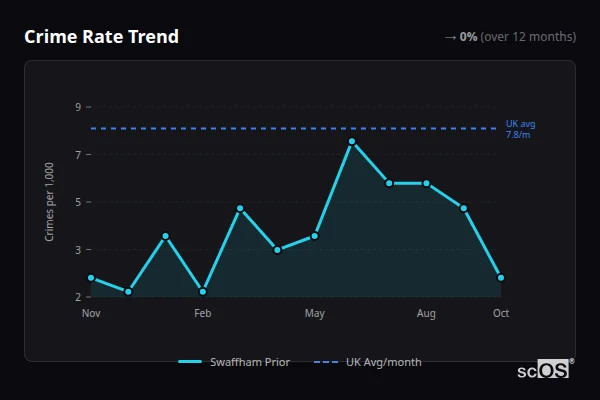Viewport: 600px width, 400px height.
Task: Select the September data point before Oct
Action: [463, 208]
